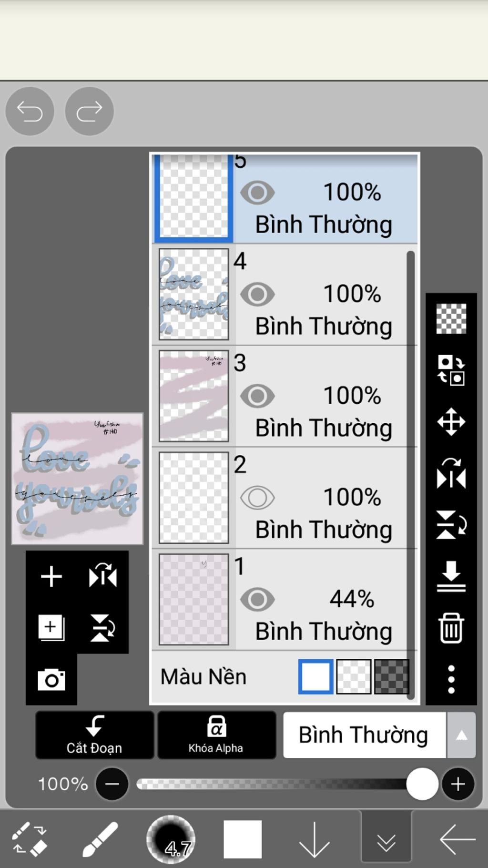Select the brush tool in bottom bar
The width and height of the screenshot is (488, 868).
(100, 839)
